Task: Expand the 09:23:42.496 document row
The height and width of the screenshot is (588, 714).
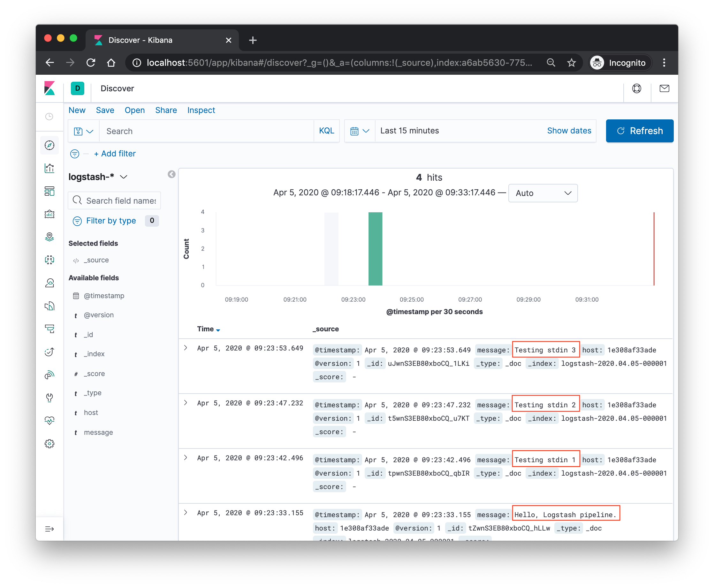Action: tap(185, 457)
